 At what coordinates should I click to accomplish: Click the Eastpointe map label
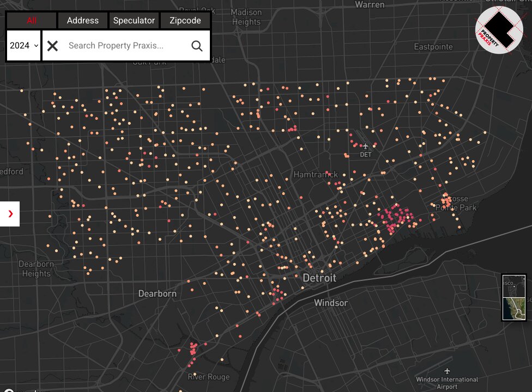[x=433, y=47]
